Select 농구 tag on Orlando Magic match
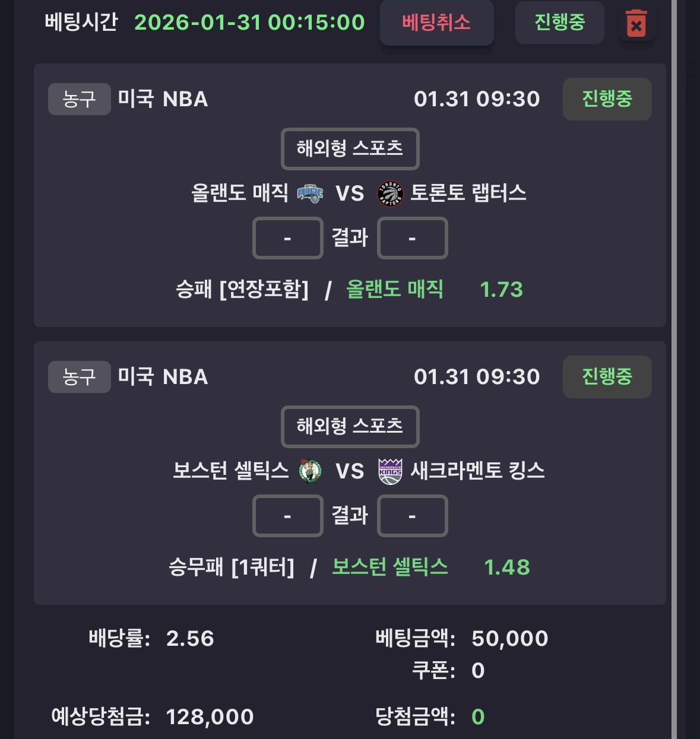 pos(79,99)
